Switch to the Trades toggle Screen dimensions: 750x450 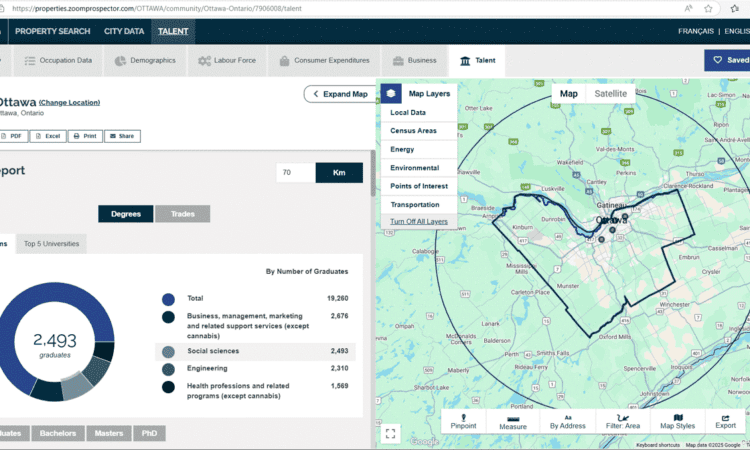coord(183,214)
